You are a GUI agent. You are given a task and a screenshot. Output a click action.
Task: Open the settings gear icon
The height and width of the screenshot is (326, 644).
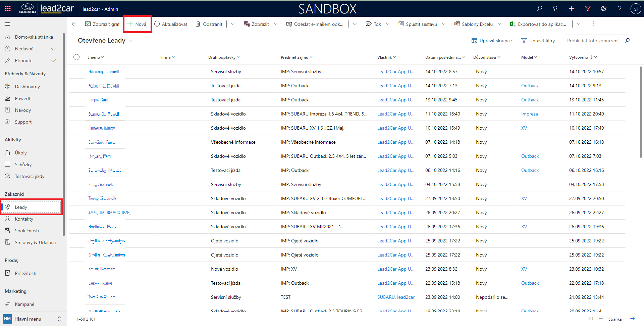point(604,9)
